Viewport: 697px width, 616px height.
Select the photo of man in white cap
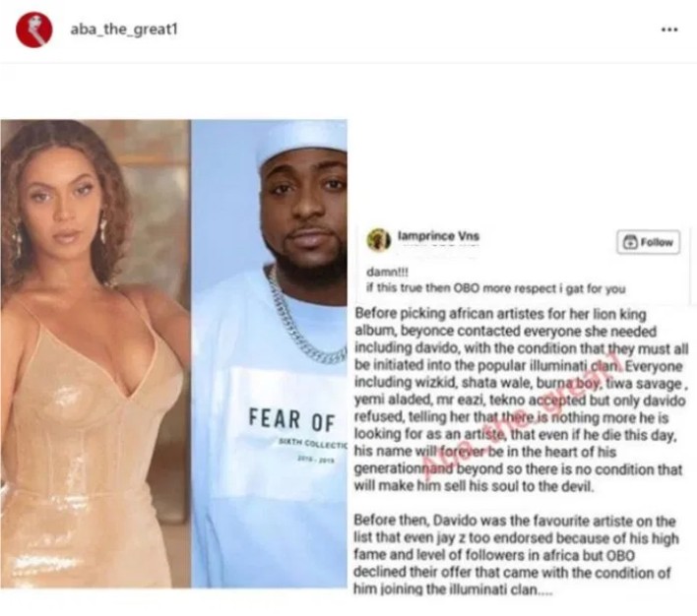(270, 354)
